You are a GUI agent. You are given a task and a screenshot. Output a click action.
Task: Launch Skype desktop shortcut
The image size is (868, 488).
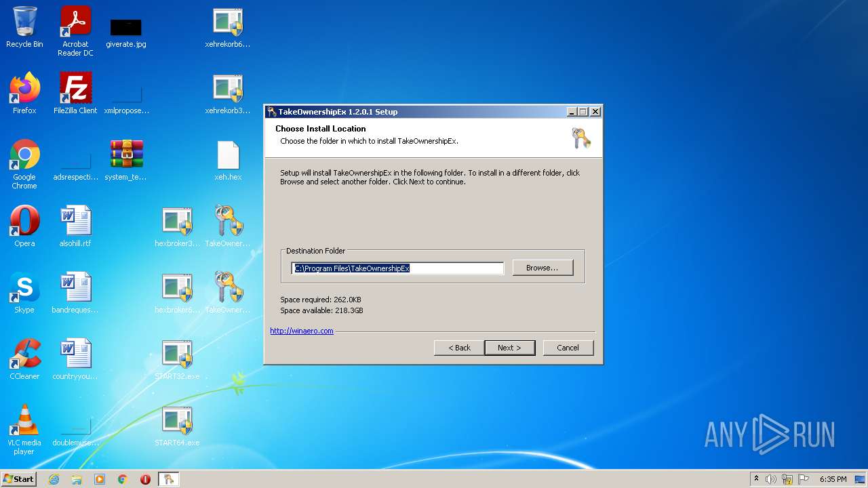coord(24,293)
